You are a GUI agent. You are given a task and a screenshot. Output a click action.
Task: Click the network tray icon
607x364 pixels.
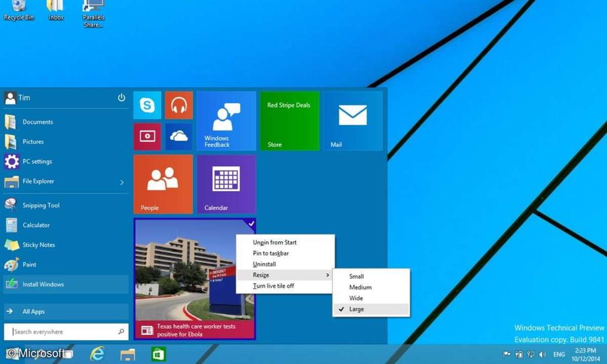click(x=531, y=354)
